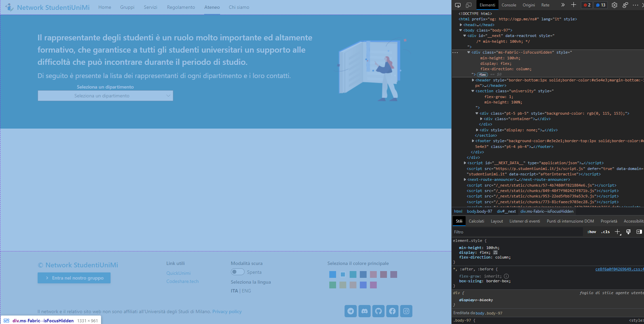Screen dimensions: 644x324
Task: Open Listener di eventi tab
Action: pos(525,221)
